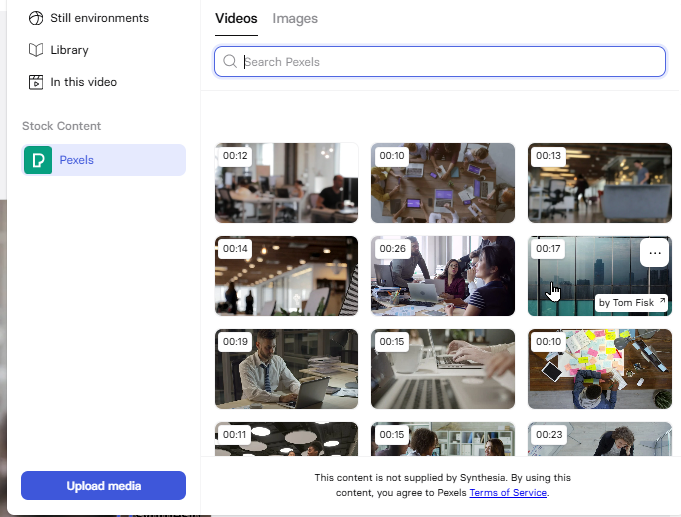This screenshot has width=681, height=517.
Task: Switch to the Images tab
Action: click(295, 19)
